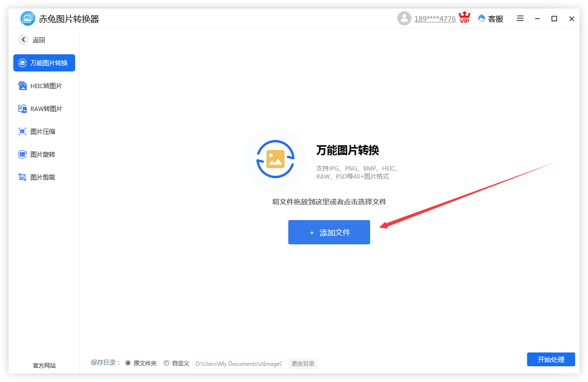Click the 添加文件 button

[x=329, y=232]
